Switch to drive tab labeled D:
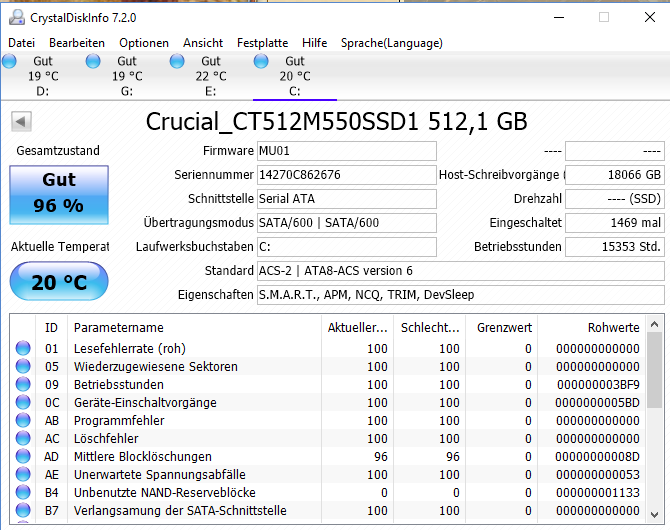This screenshot has height=530, width=670. (x=43, y=76)
